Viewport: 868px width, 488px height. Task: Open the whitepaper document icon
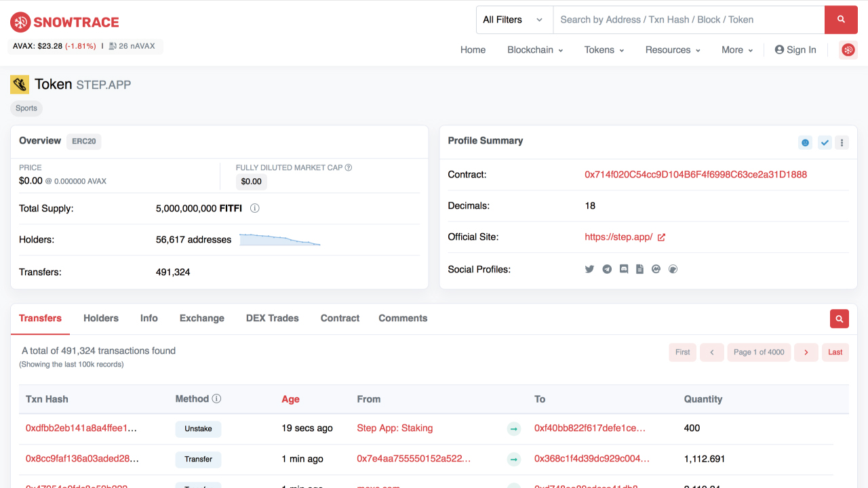(639, 269)
